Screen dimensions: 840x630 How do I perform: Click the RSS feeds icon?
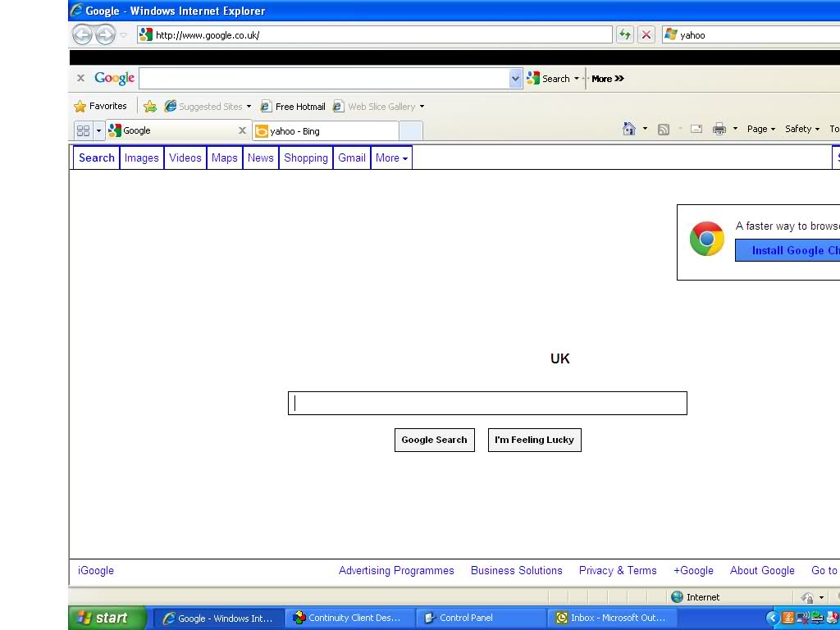click(x=663, y=129)
